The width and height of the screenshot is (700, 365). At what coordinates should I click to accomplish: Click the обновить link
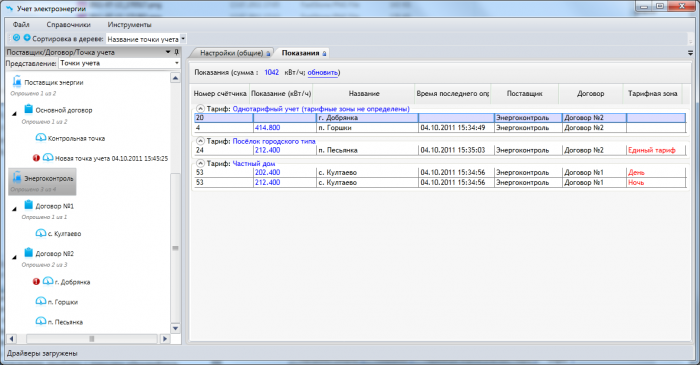coord(322,72)
